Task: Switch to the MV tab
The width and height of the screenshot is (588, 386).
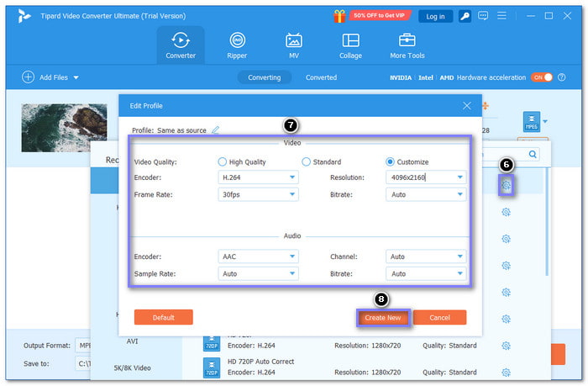Action: [x=294, y=45]
